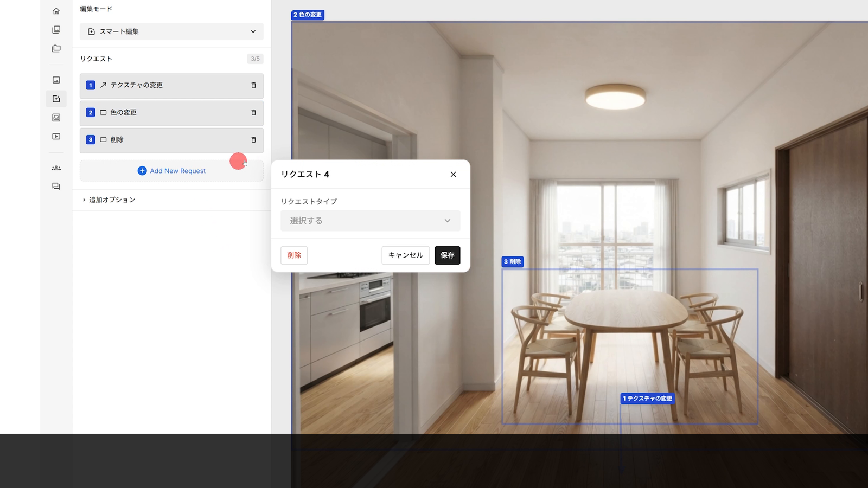Open the chat messages sidebar icon
This screenshot has height=488, width=868.
coord(56,187)
